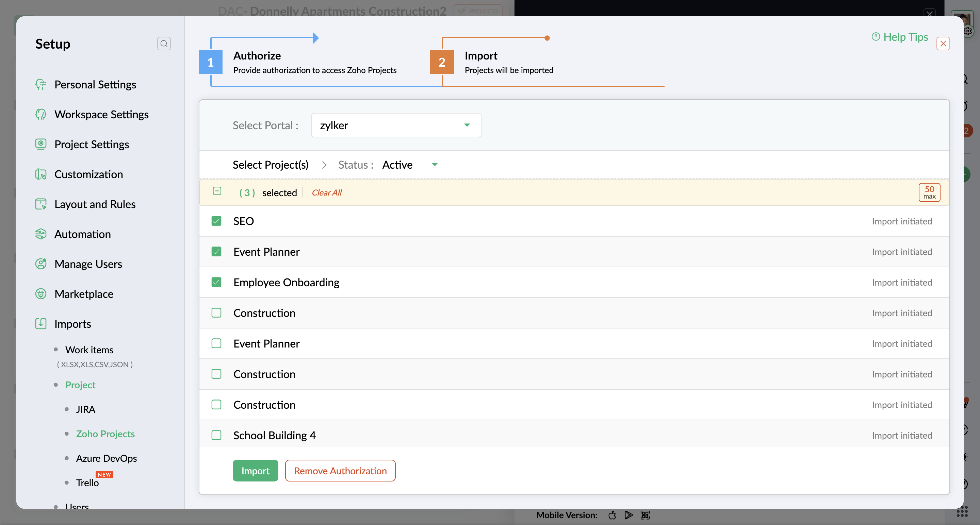Uncheck the Employee Onboarding checkbox
The image size is (980, 525).
coord(216,282)
